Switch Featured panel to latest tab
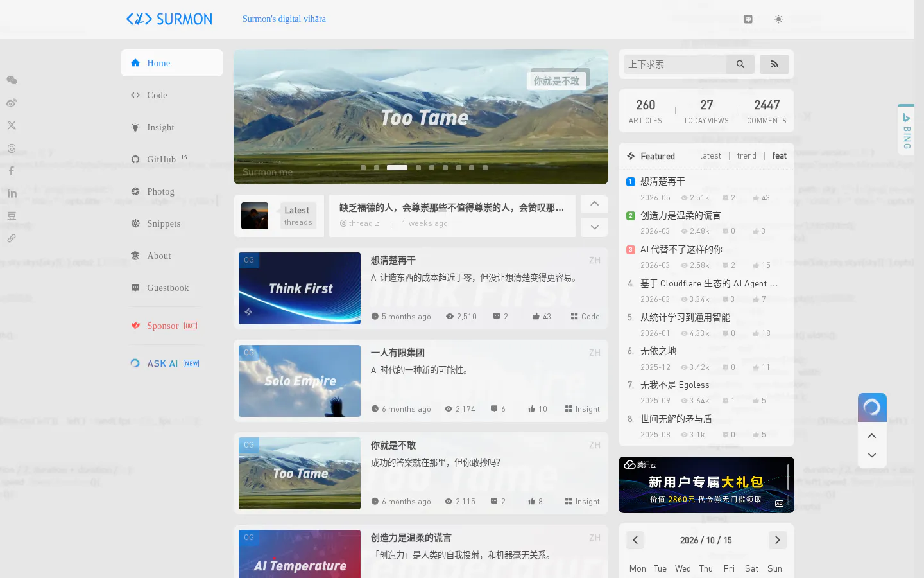This screenshot has width=924, height=578. point(710,156)
